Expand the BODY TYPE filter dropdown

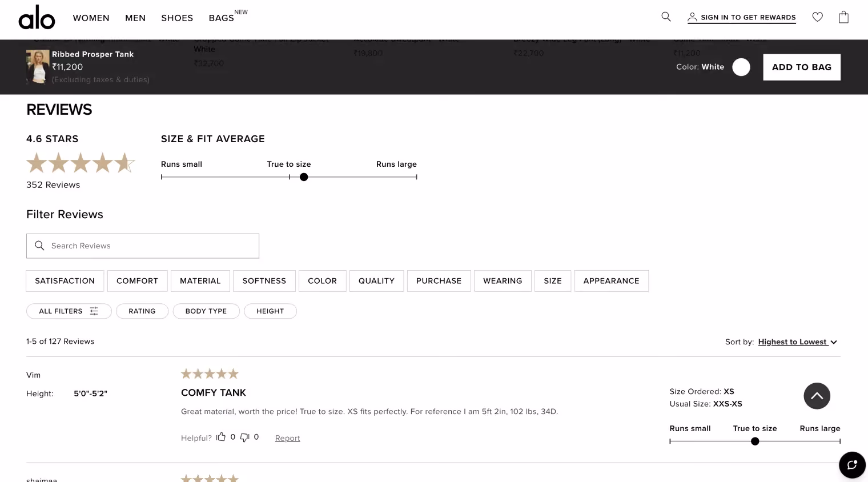pyautogui.click(x=206, y=311)
